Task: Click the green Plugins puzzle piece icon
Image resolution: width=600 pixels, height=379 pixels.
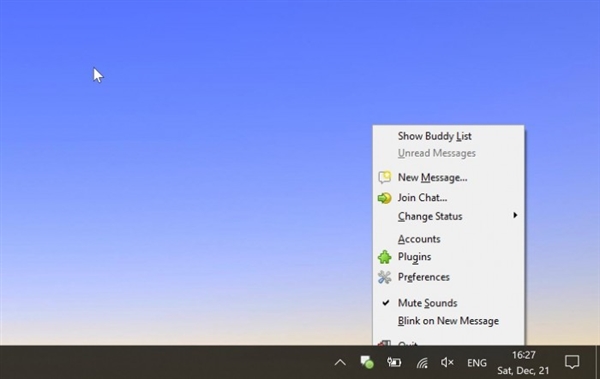Action: tap(385, 257)
